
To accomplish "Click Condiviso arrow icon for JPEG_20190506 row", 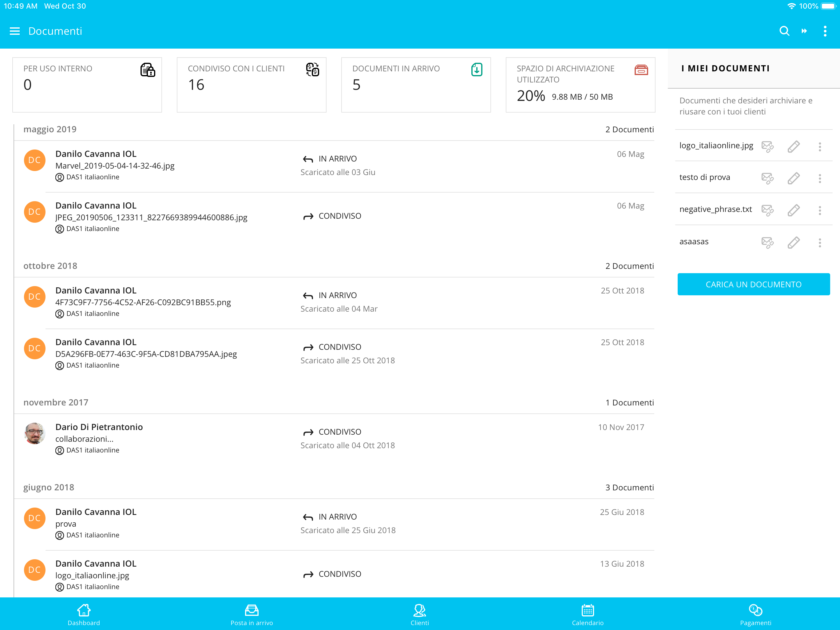I will pos(308,216).
